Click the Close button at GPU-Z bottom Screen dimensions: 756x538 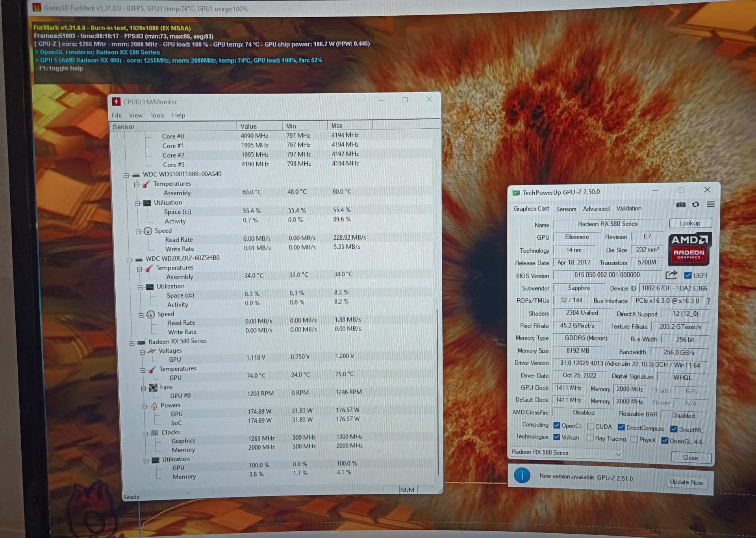(691, 457)
